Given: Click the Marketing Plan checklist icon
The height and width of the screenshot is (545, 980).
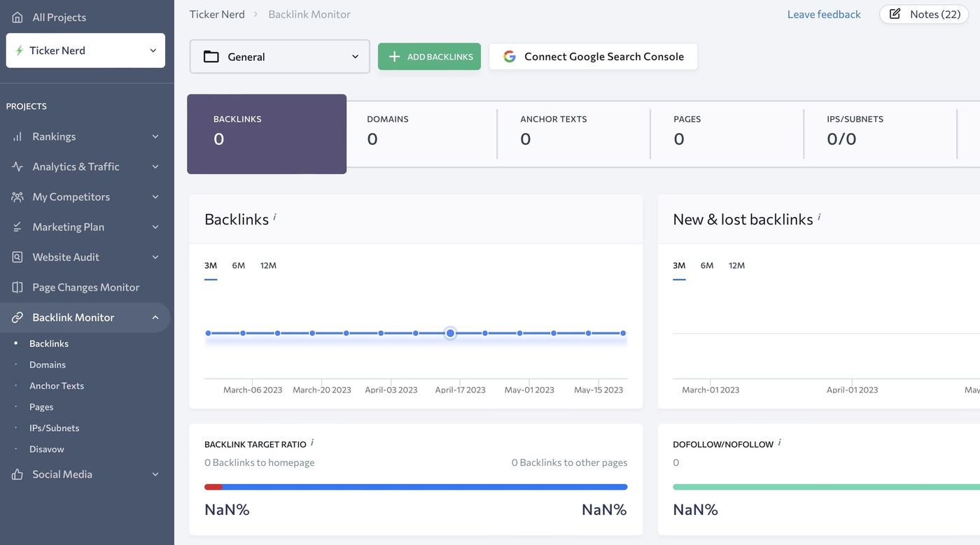Looking at the screenshot, I should click(17, 227).
